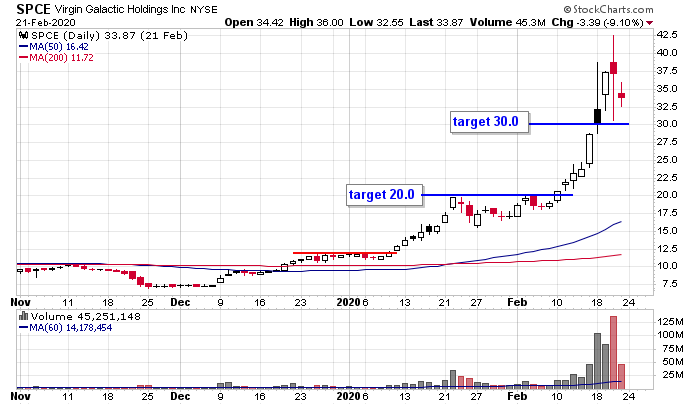This screenshot has width=700, height=405.
Task: Click the target 30.0 annotation box
Action: click(489, 122)
